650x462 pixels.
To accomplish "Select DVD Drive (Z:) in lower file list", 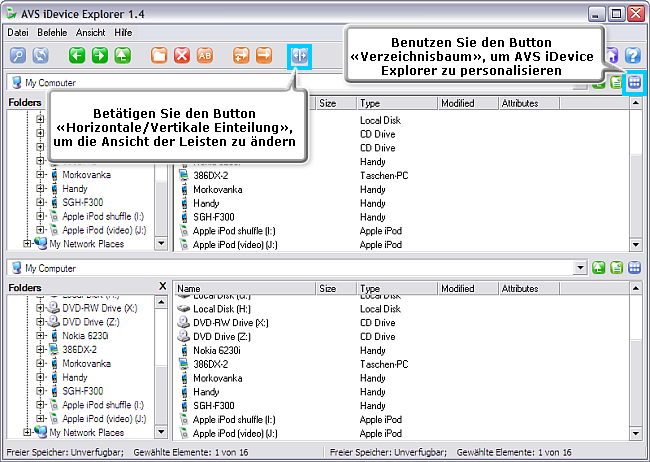I will tap(222, 336).
